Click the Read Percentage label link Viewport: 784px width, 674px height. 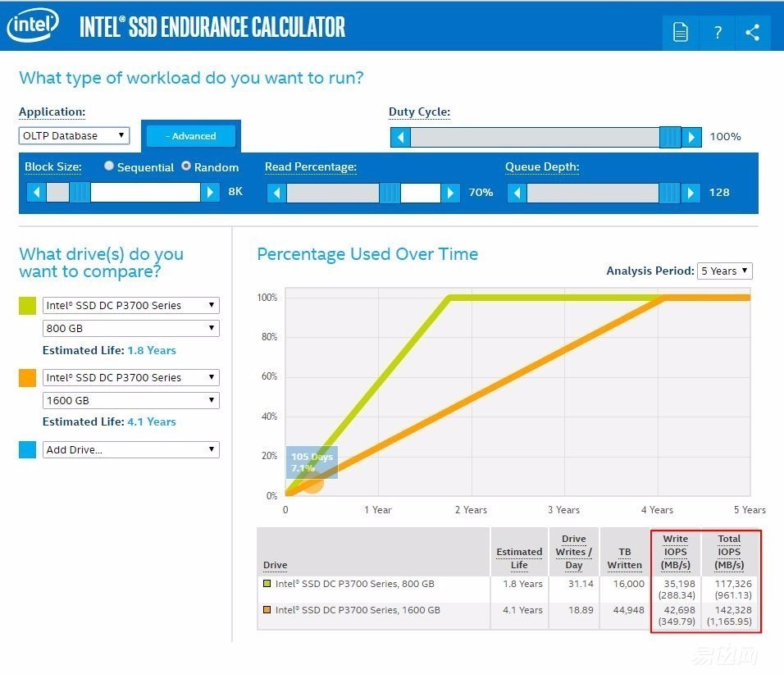tap(311, 167)
